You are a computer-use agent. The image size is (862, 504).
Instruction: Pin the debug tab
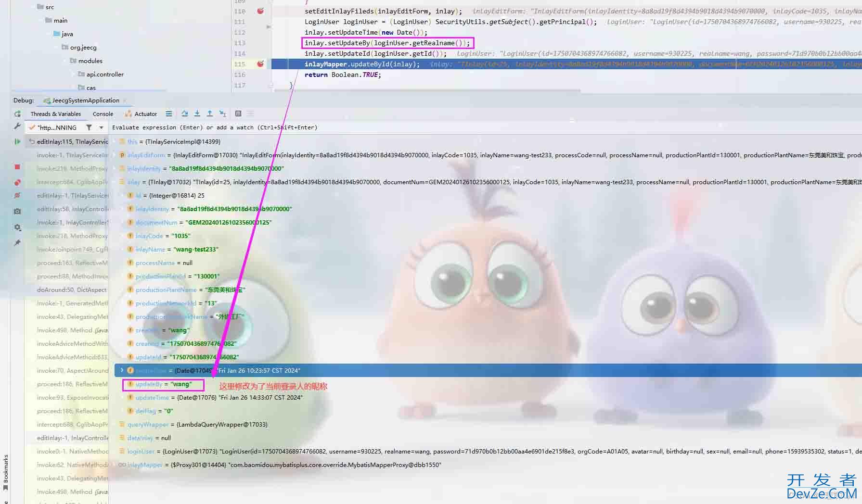(x=17, y=243)
